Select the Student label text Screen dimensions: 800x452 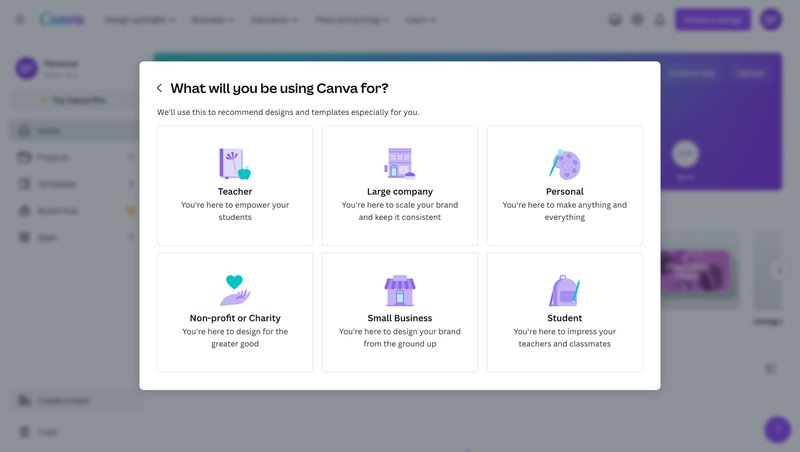coord(564,318)
